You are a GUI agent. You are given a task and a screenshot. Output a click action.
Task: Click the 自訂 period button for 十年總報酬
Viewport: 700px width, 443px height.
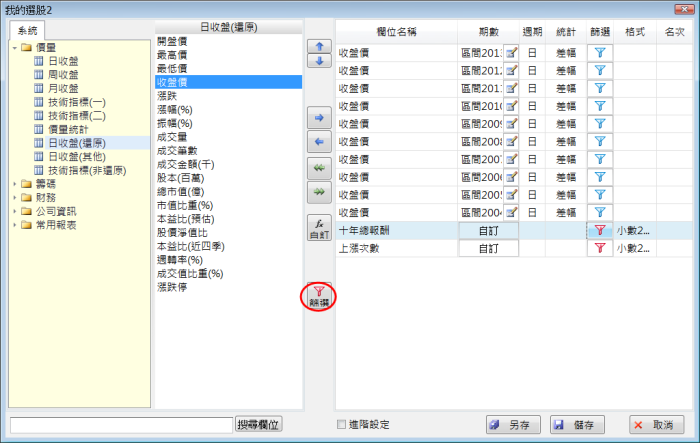point(488,231)
